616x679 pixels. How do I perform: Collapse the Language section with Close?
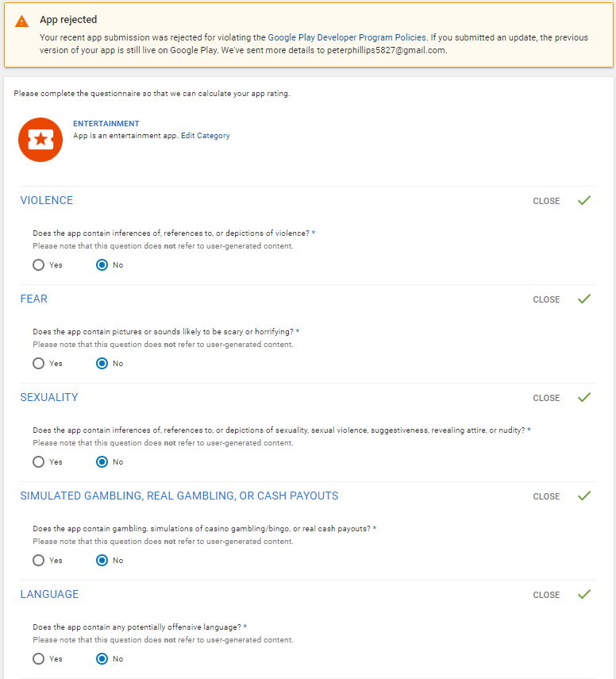(546, 596)
